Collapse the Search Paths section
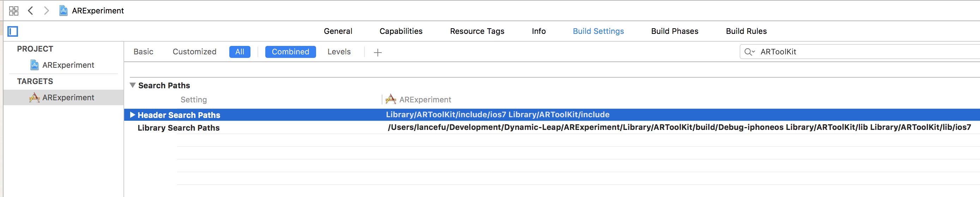Screen dimensions: 980x197 (133, 85)
